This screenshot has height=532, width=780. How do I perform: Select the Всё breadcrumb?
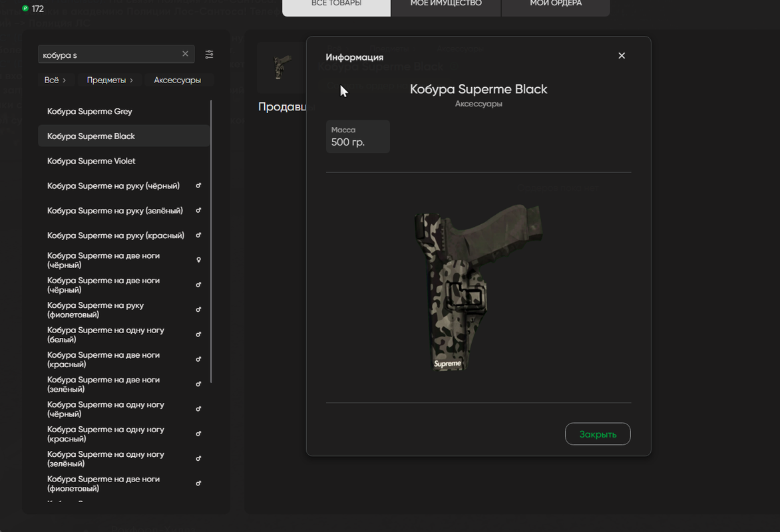[x=55, y=80]
